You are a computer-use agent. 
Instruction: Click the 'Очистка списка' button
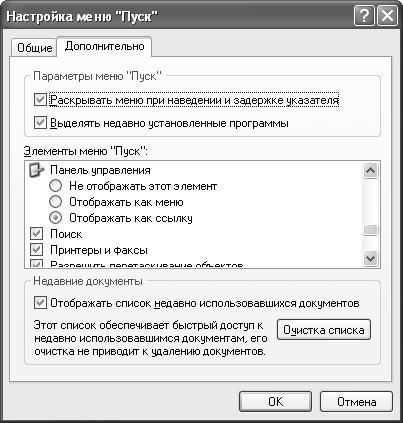coord(324,330)
